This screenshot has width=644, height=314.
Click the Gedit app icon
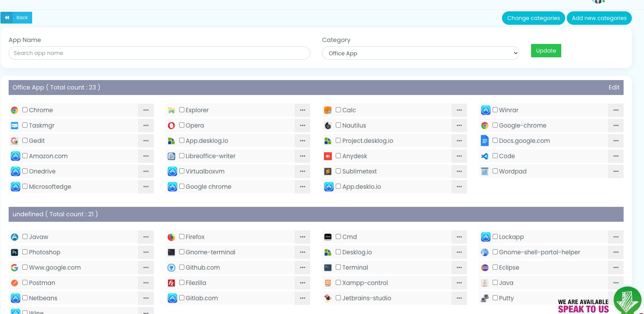pyautogui.click(x=15, y=141)
